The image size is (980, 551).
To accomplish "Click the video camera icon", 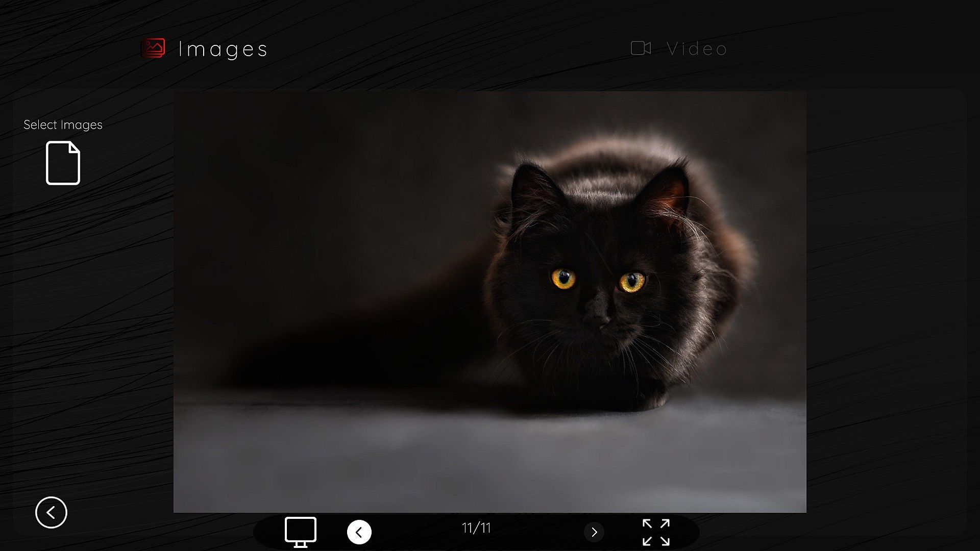I will point(641,48).
